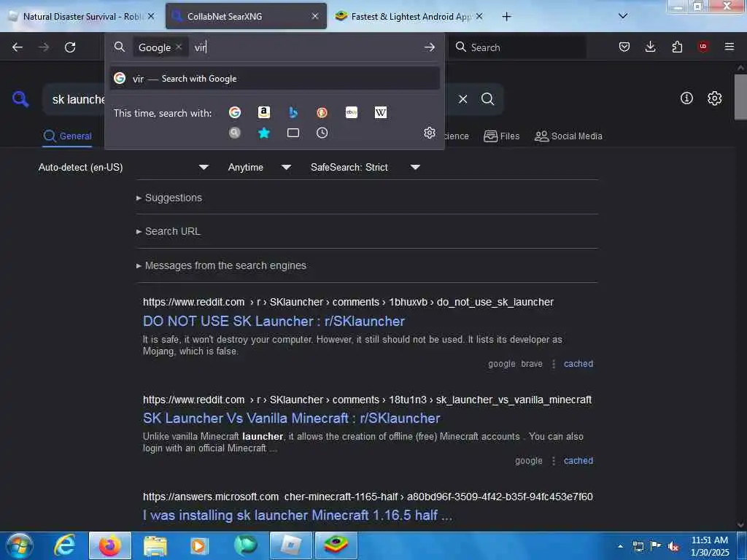
Task: Select the General search category
Action: tap(67, 136)
